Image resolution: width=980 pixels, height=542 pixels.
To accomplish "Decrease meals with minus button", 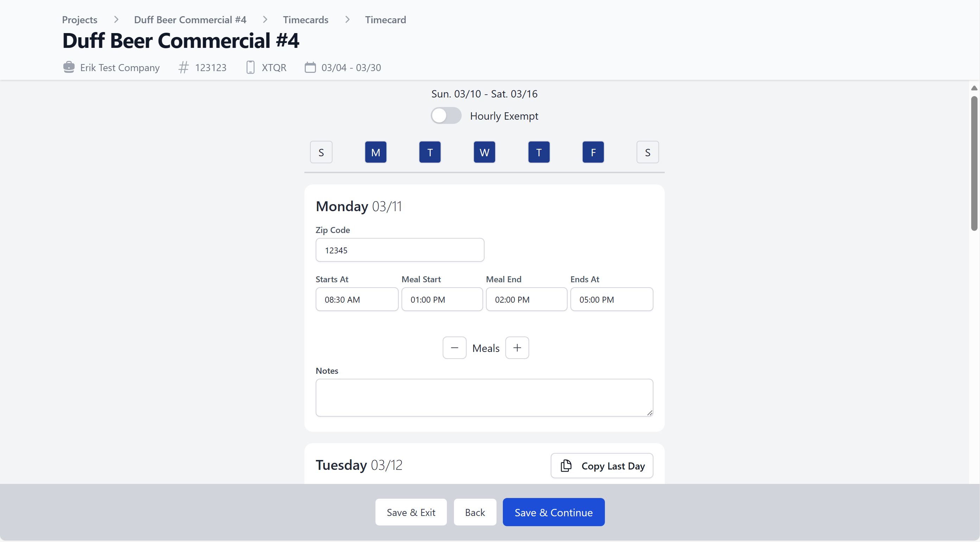I will (x=454, y=348).
